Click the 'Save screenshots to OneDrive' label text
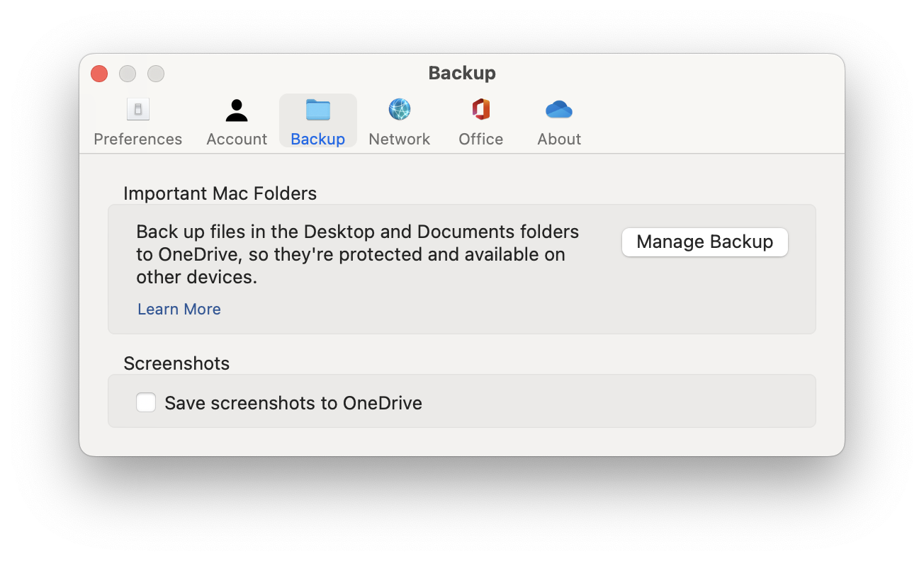This screenshot has width=924, height=561. [x=293, y=403]
